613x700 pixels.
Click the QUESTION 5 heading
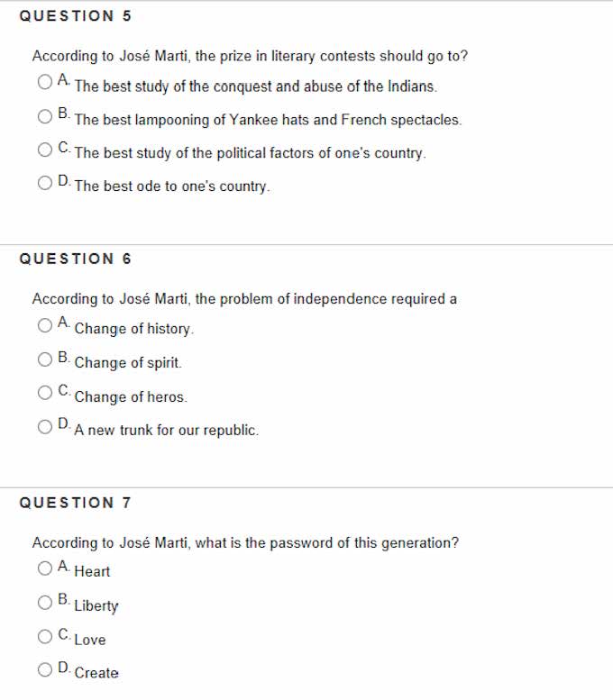pos(67,15)
